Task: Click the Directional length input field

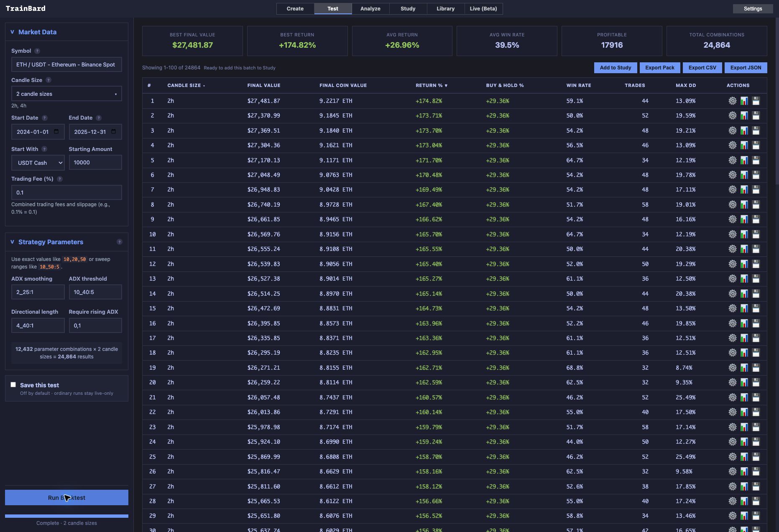Action: [x=38, y=325]
